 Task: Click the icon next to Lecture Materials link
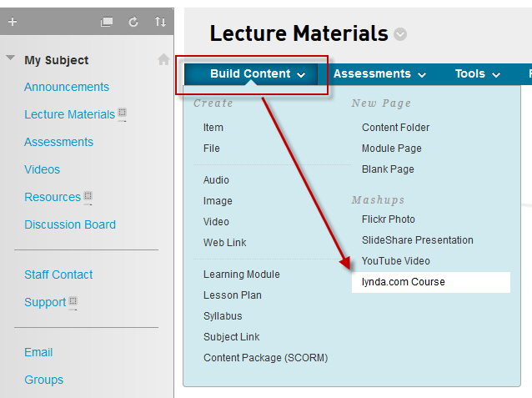tap(122, 113)
